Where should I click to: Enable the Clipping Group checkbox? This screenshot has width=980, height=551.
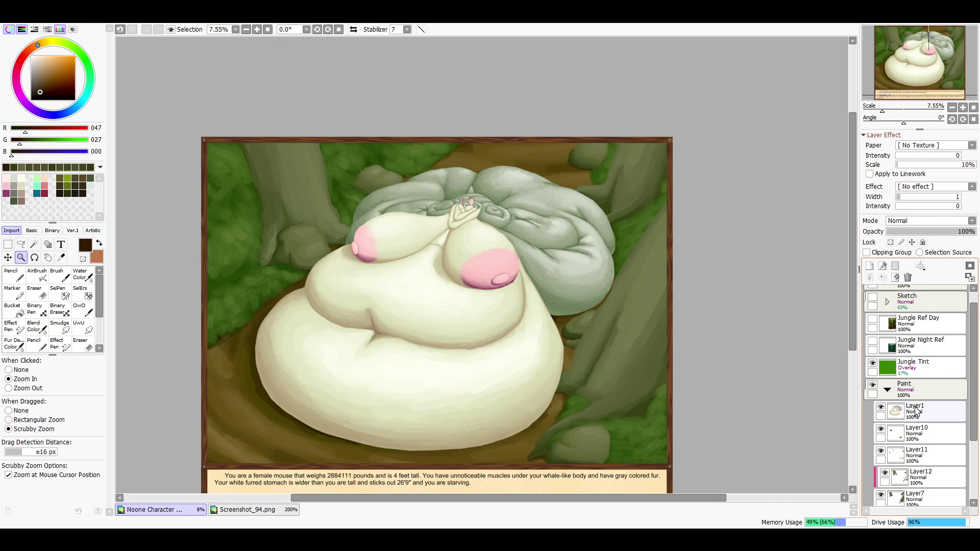point(867,253)
